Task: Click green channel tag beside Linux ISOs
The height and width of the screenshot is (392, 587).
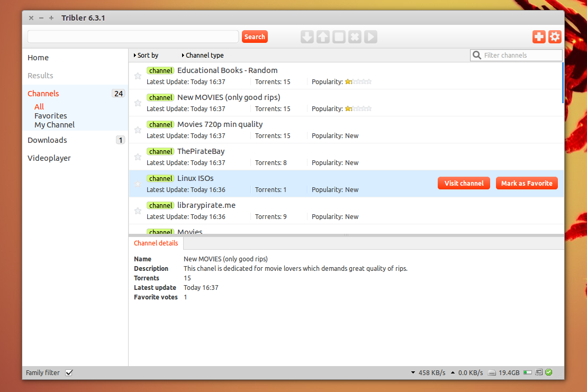Action: point(160,178)
